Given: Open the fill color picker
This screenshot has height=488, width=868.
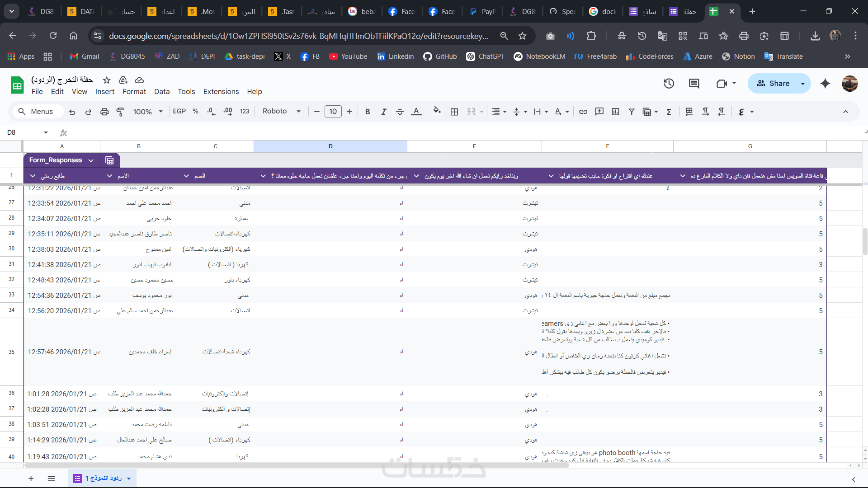Looking at the screenshot, I should [x=437, y=112].
